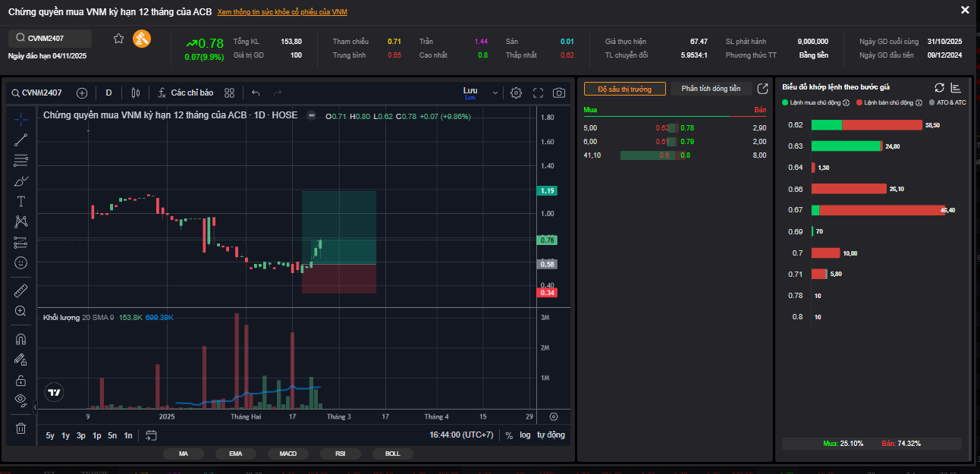Open the D interval selector
This screenshot has width=980, height=474.
(108, 93)
